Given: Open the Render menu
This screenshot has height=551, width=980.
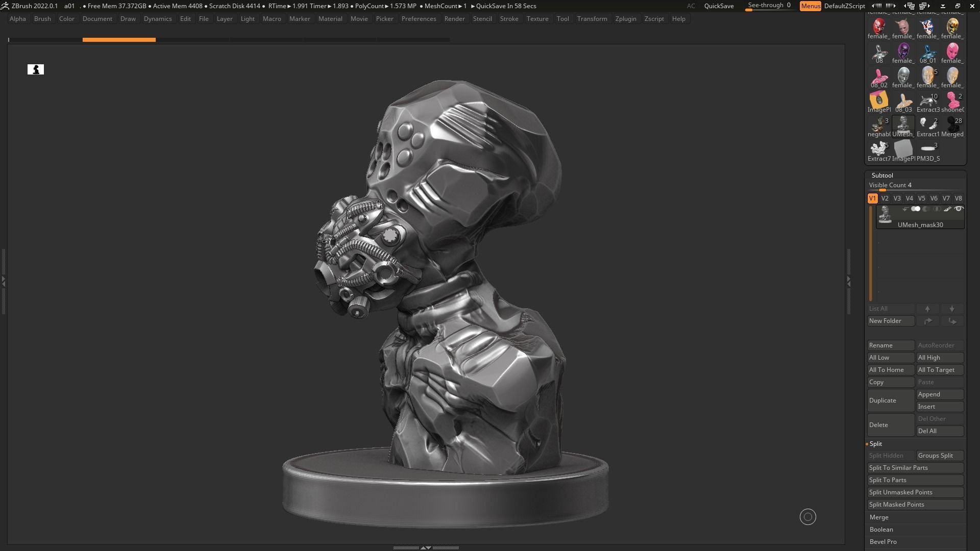Looking at the screenshot, I should coord(454,19).
